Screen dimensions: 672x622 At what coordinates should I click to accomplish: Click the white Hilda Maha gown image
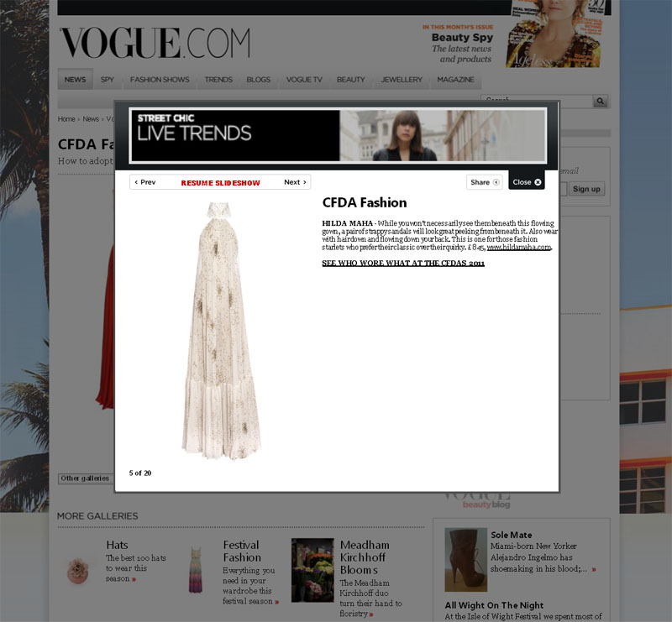point(221,330)
